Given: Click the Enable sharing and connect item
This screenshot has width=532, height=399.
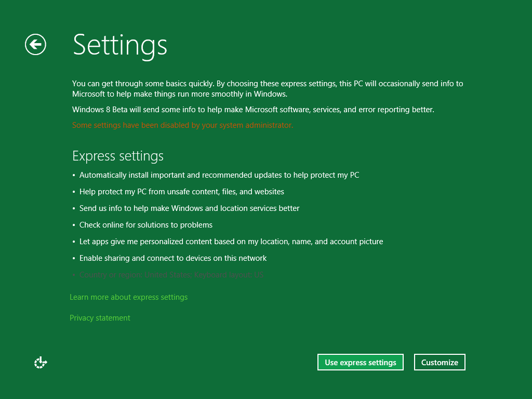Looking at the screenshot, I should coord(172,258).
